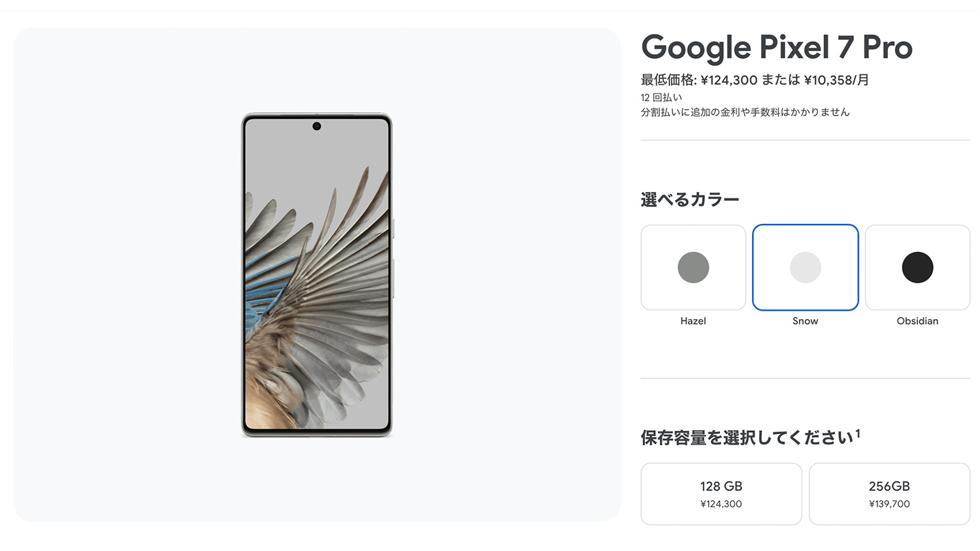Click the 保存容量を選択してください heading
Viewport: 980px width, 551px height.
point(747,437)
